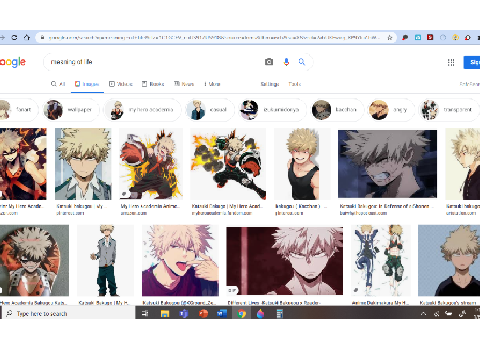Screen dimensions: 480x360
Task: Select the izuku midoriya chip
Action: click(x=273, y=110)
